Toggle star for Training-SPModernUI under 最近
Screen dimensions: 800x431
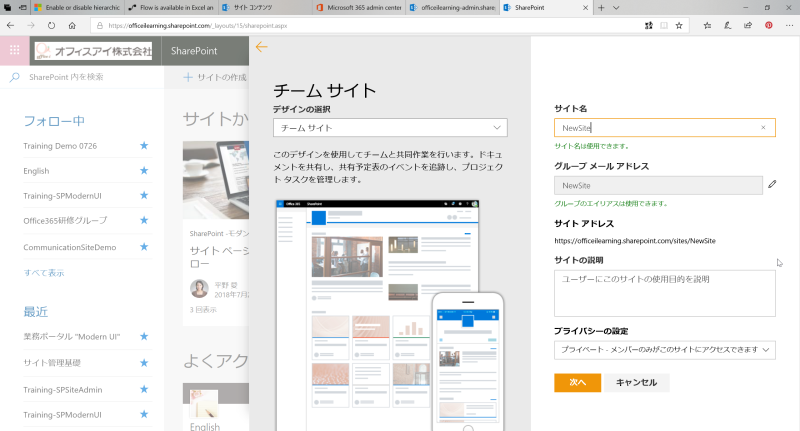[x=144, y=414]
